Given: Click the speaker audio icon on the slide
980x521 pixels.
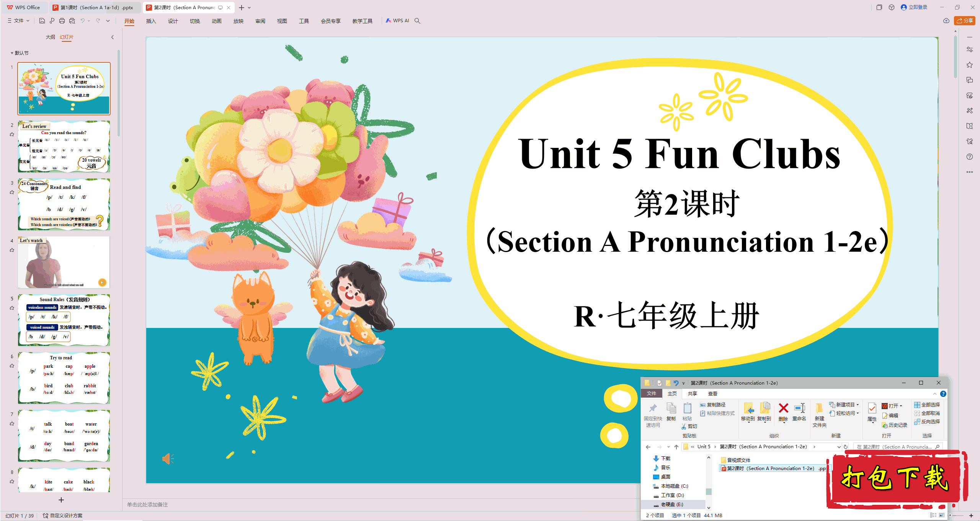Looking at the screenshot, I should 168,459.
